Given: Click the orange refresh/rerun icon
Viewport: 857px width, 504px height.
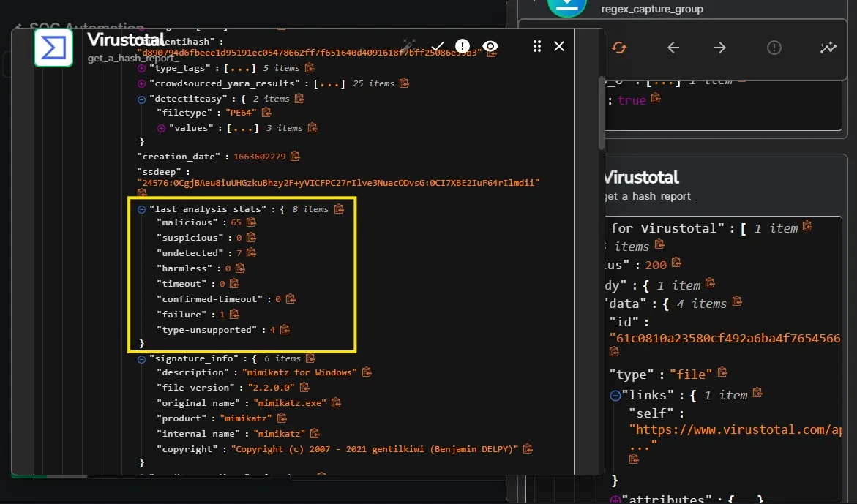Looking at the screenshot, I should [619, 48].
